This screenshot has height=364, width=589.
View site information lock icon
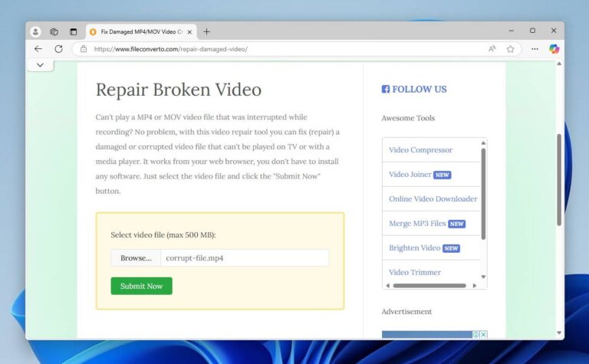coord(84,49)
